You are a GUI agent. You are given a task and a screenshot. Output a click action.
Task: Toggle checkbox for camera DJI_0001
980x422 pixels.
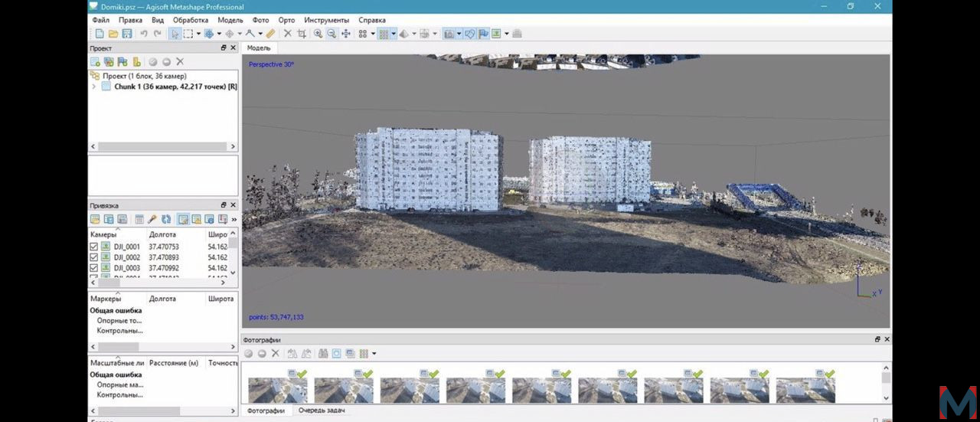[x=94, y=247]
